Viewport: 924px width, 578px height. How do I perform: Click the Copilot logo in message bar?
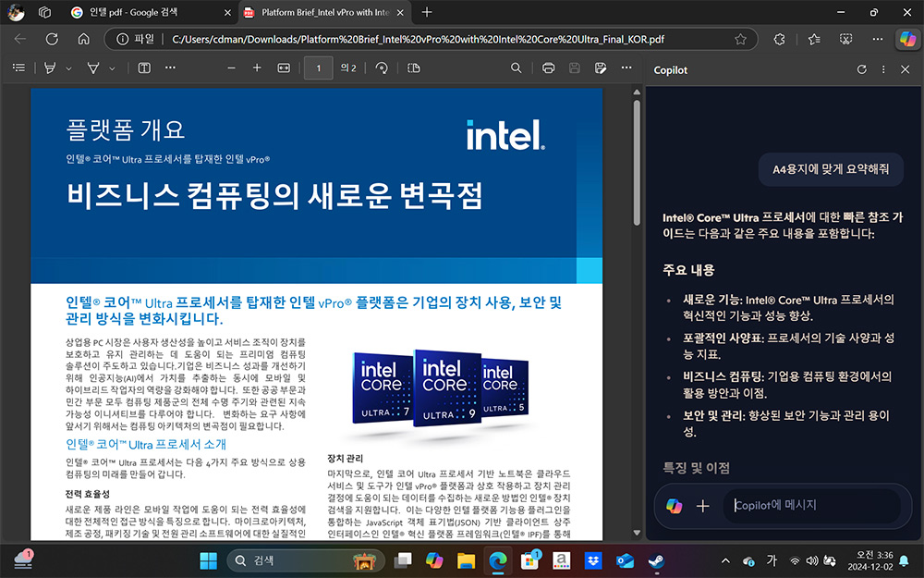675,506
